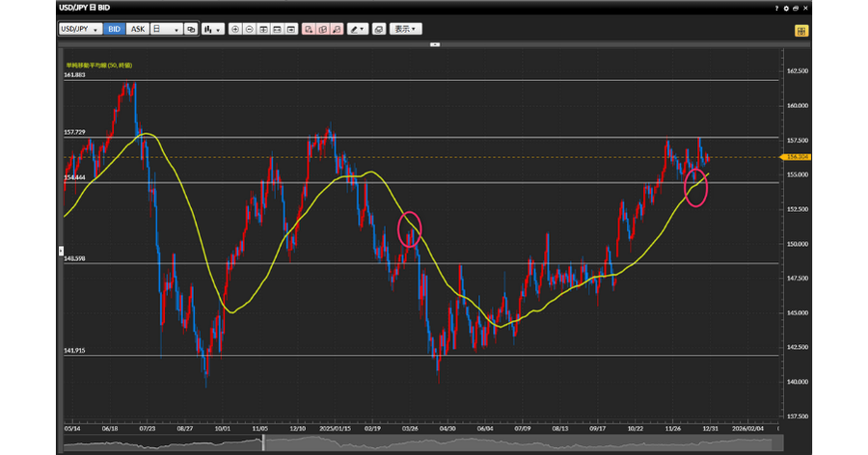Click the link chart icon beside timeframe

[191, 29]
